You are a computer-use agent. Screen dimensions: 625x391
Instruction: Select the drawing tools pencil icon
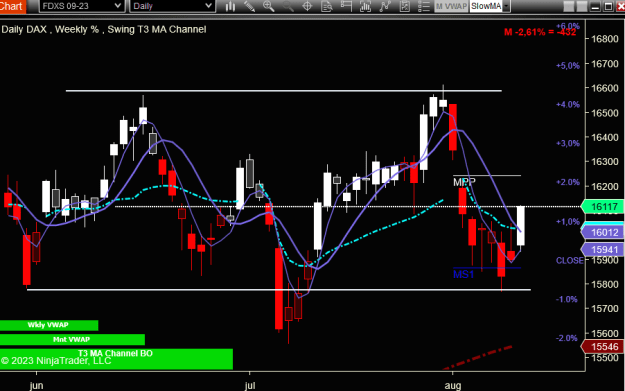pyautogui.click(x=250, y=6)
